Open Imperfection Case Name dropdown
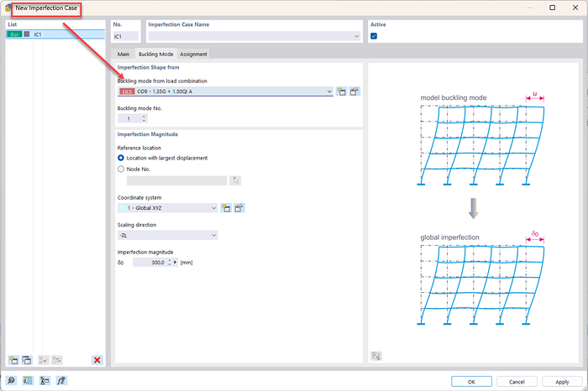Screen dimensions: 588x391 click(x=357, y=36)
